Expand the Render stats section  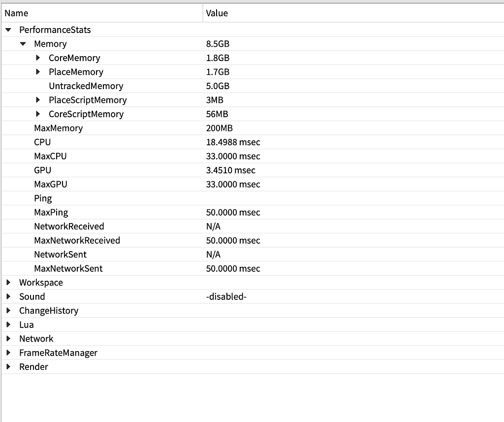8,367
